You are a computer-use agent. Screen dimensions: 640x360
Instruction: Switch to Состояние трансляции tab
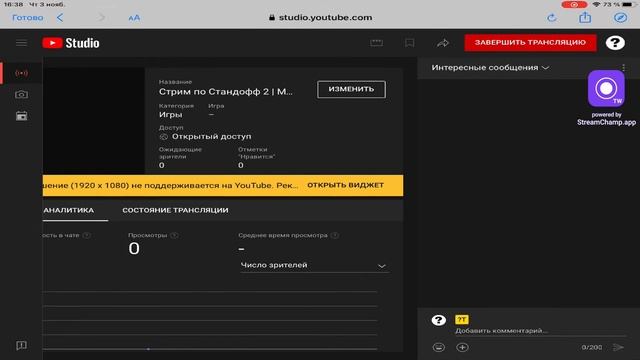(x=176, y=210)
